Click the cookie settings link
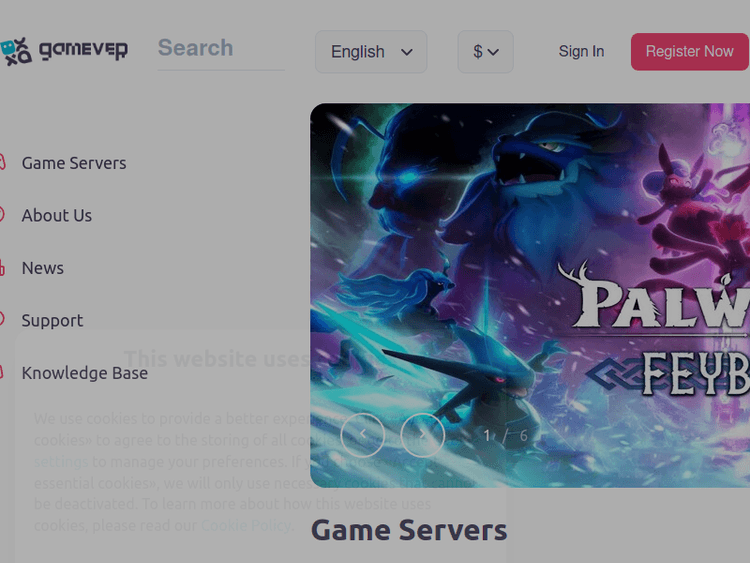 tap(61, 462)
